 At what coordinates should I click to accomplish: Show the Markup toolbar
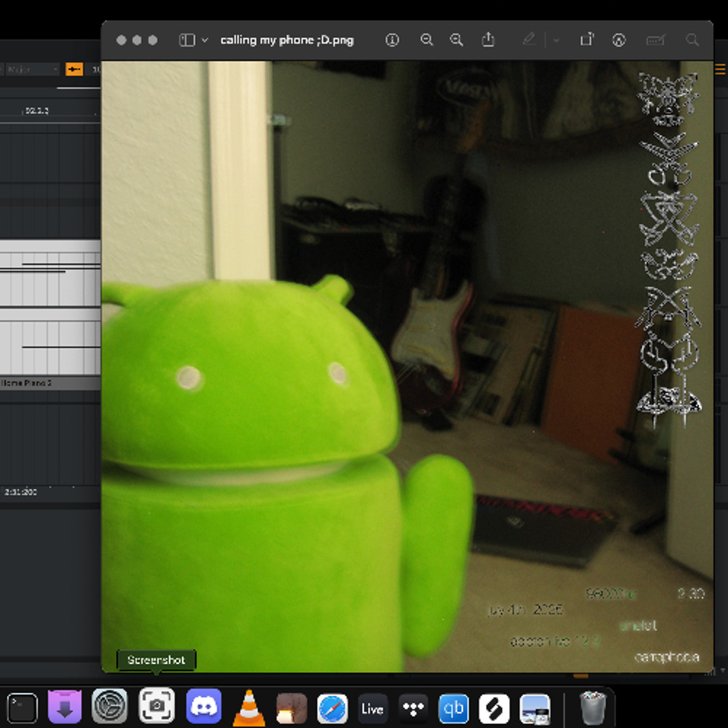tap(619, 40)
